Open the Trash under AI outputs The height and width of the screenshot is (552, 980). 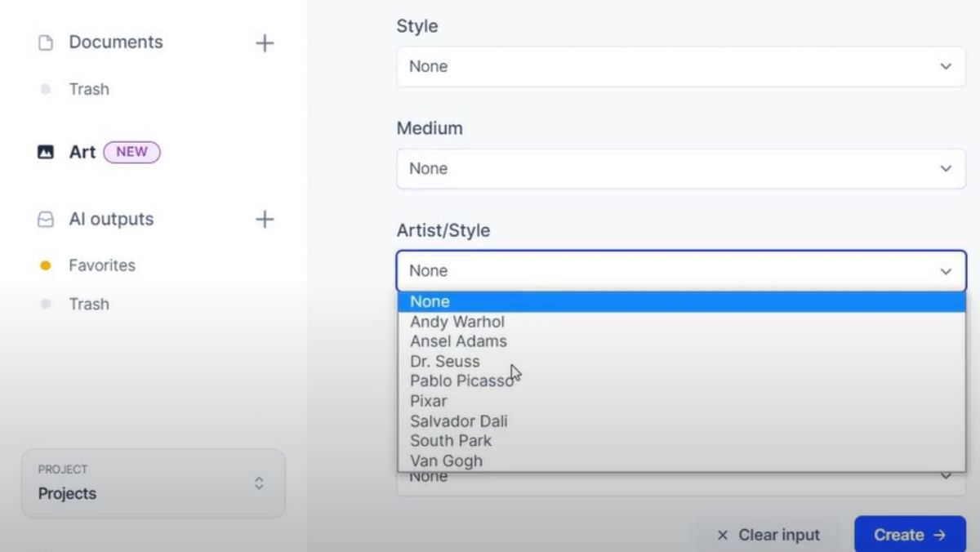(x=88, y=304)
